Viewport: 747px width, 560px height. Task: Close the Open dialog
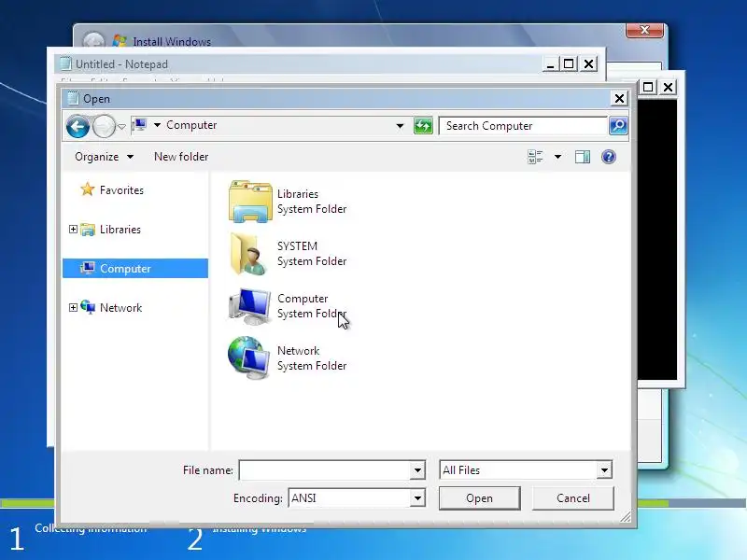pos(619,99)
